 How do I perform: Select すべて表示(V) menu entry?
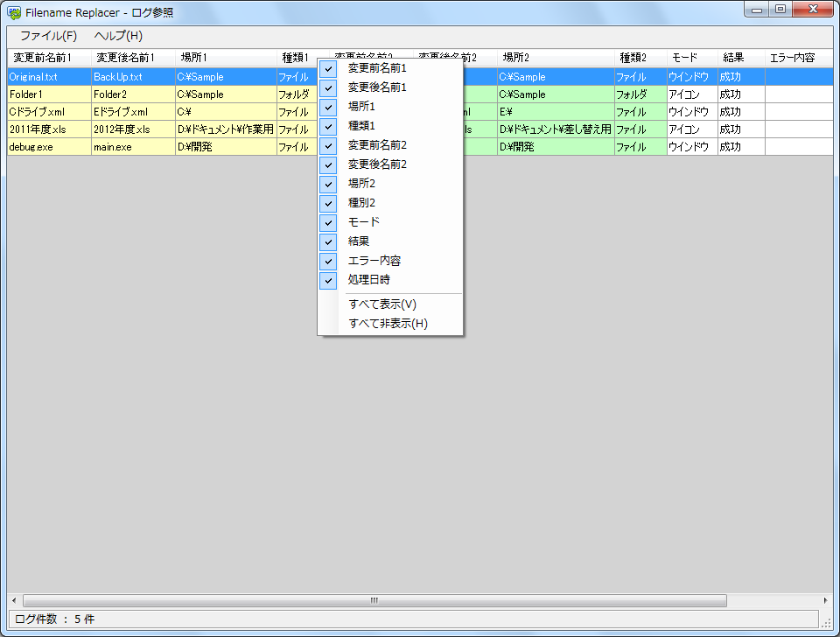[382, 304]
